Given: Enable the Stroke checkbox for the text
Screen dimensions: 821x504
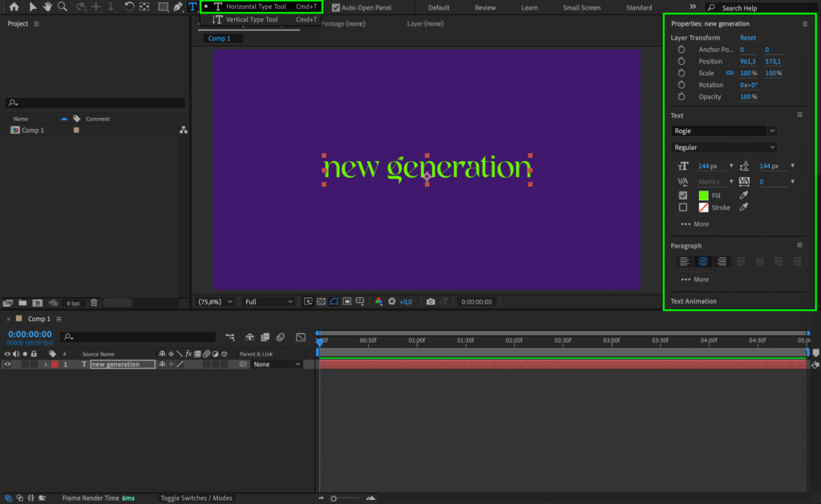Looking at the screenshot, I should tap(684, 207).
